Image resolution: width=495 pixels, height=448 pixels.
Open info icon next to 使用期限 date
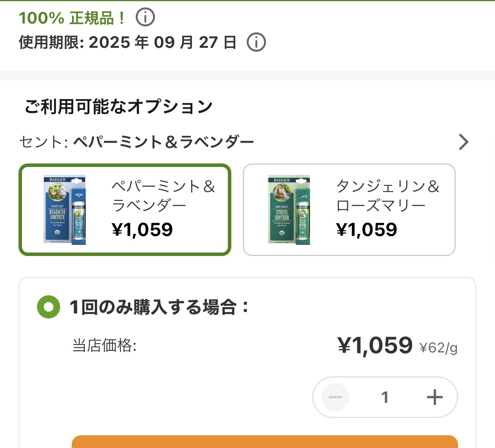point(256,42)
